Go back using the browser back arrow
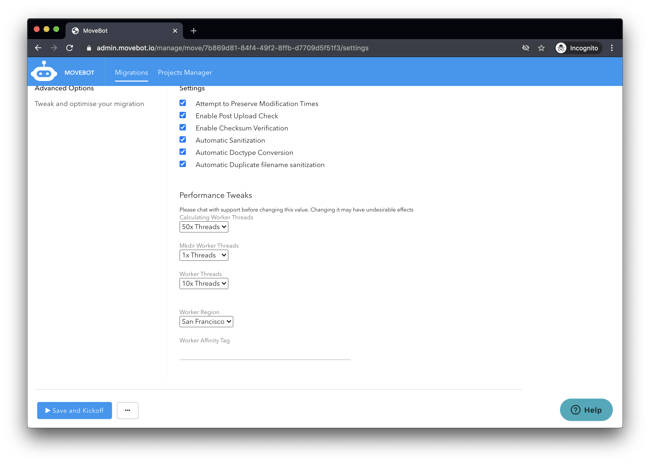This screenshot has height=464, width=650. pyautogui.click(x=38, y=48)
